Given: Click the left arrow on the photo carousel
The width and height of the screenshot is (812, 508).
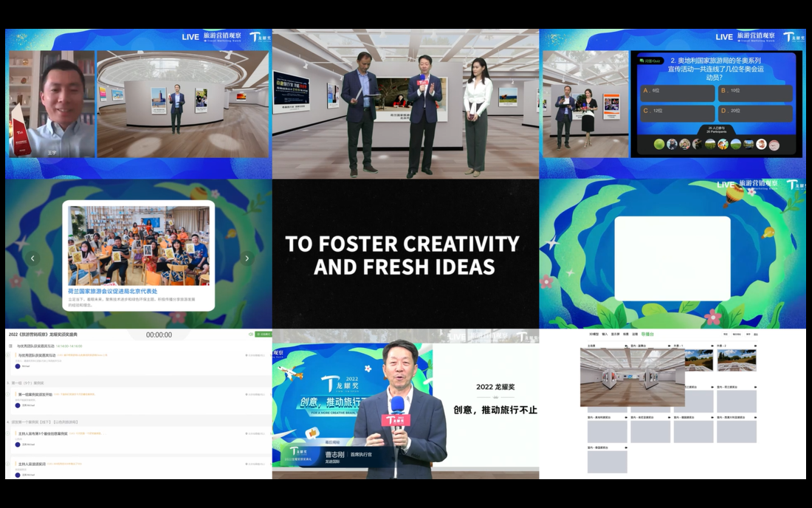Looking at the screenshot, I should click(32, 258).
